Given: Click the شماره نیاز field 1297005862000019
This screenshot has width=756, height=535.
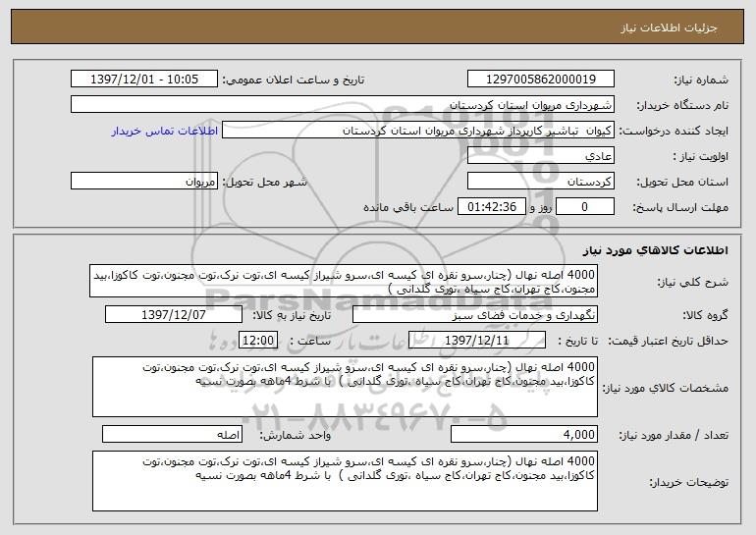Looking at the screenshot, I should pos(540,79).
